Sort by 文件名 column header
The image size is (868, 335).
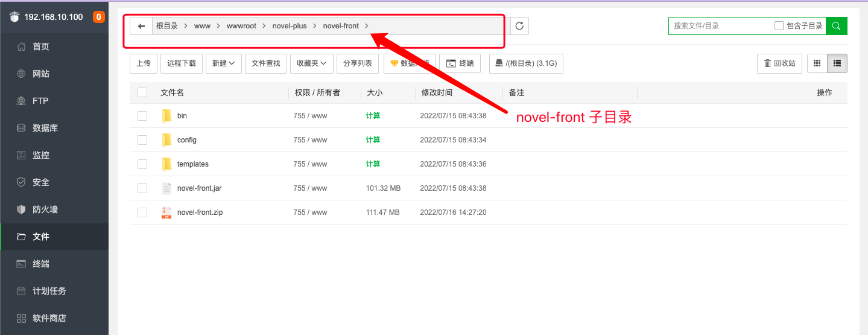coord(173,92)
